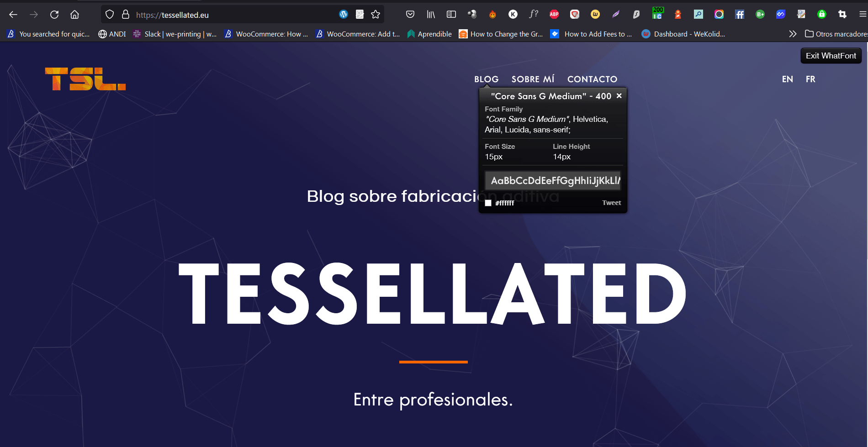Open the green 200 status code extension
Image resolution: width=868 pixels, height=447 pixels.
(x=657, y=13)
